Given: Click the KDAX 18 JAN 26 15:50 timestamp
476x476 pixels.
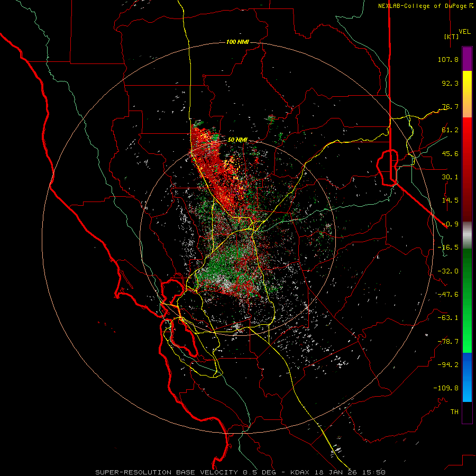Looking at the screenshot, I should click(337, 472).
